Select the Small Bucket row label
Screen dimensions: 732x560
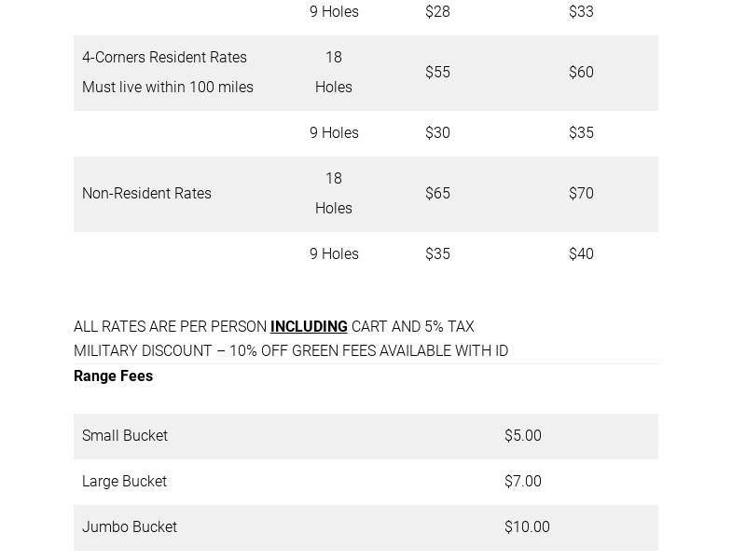coord(125,436)
